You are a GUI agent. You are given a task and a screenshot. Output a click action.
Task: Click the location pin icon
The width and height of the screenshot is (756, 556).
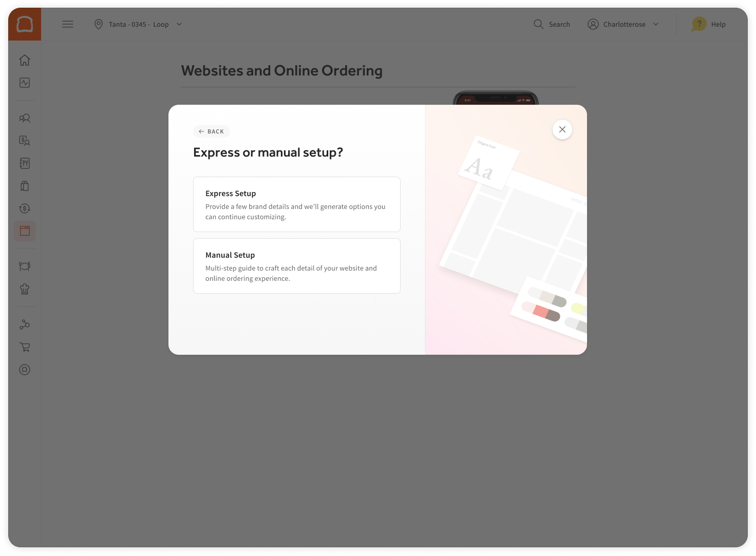pos(99,24)
